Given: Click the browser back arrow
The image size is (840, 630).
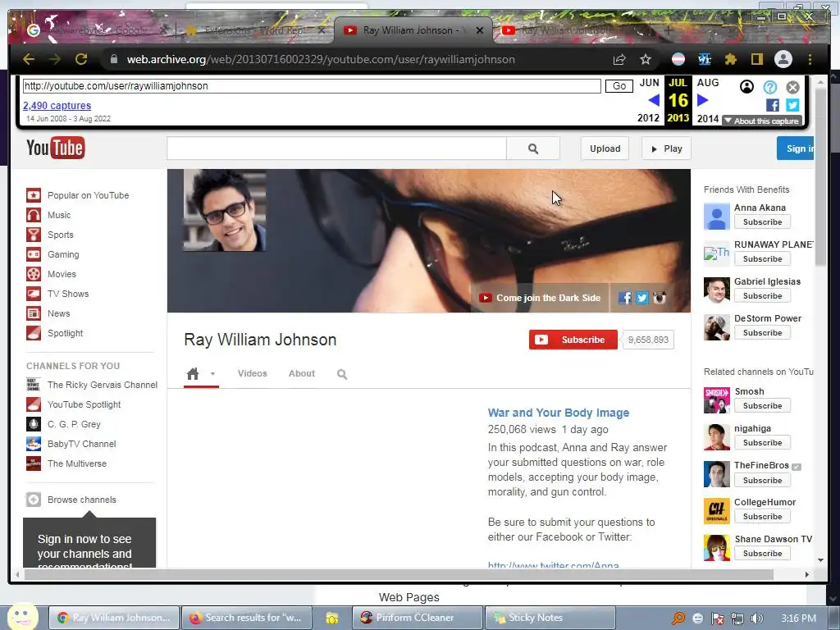Looking at the screenshot, I should [x=29, y=59].
